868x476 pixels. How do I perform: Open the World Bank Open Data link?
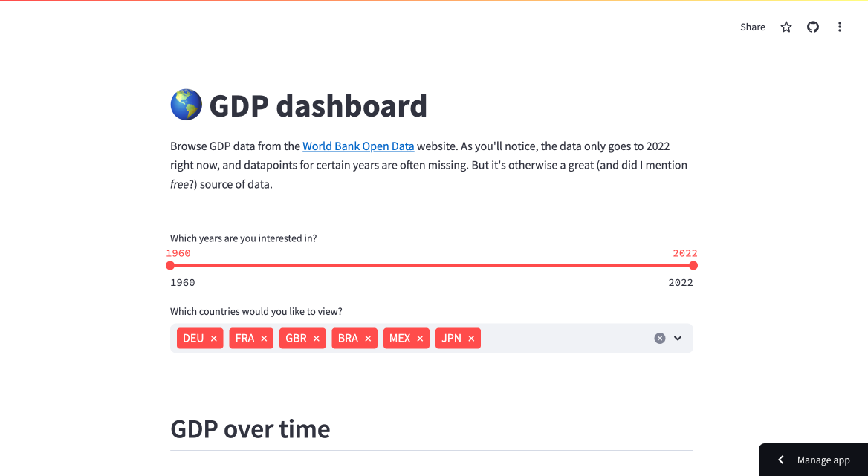(x=358, y=146)
